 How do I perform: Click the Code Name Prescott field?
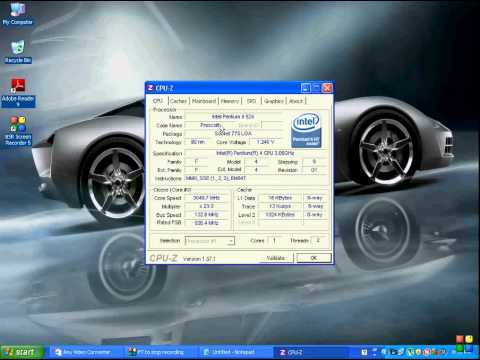210,125
